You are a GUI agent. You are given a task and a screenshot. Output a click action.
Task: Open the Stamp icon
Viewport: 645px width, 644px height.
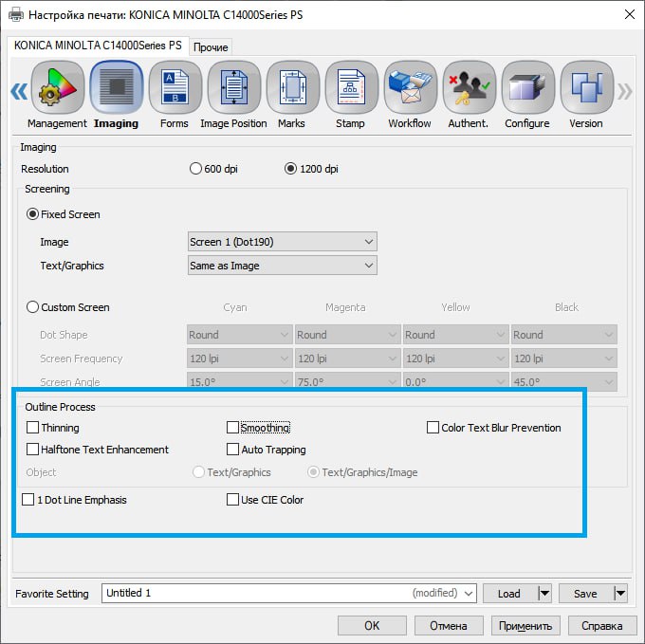352,87
